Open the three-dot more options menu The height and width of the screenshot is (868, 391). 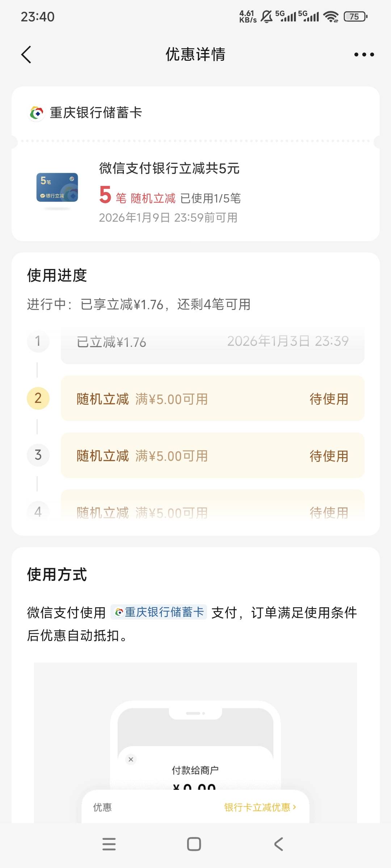pos(364,55)
